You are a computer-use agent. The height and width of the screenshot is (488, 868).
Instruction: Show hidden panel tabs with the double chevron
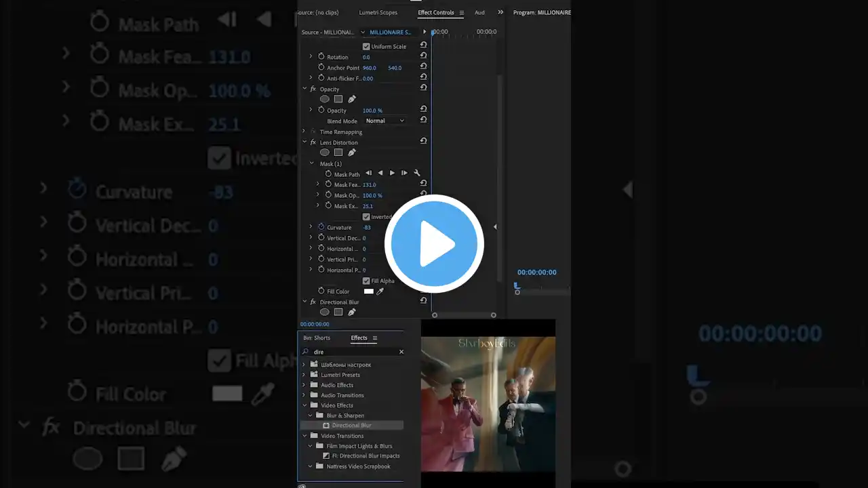[x=501, y=12]
